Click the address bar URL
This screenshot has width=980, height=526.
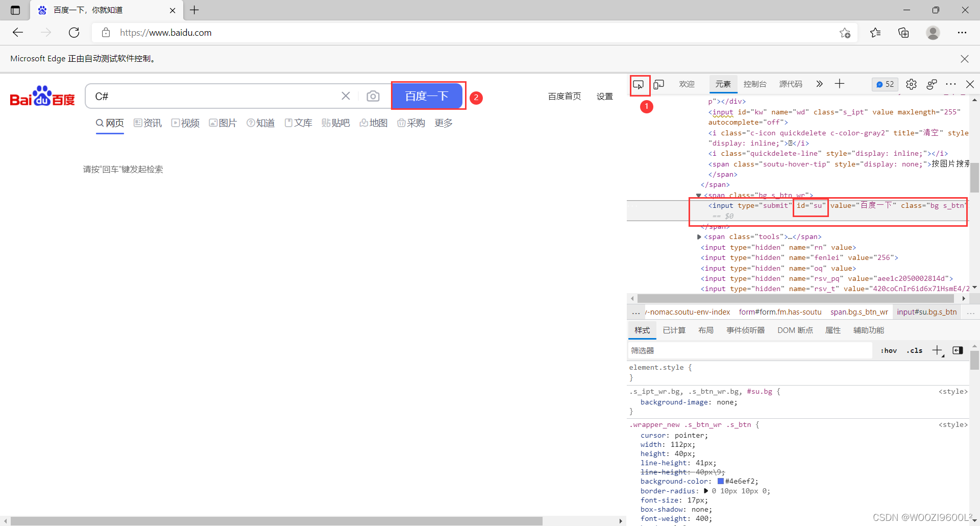(x=166, y=33)
